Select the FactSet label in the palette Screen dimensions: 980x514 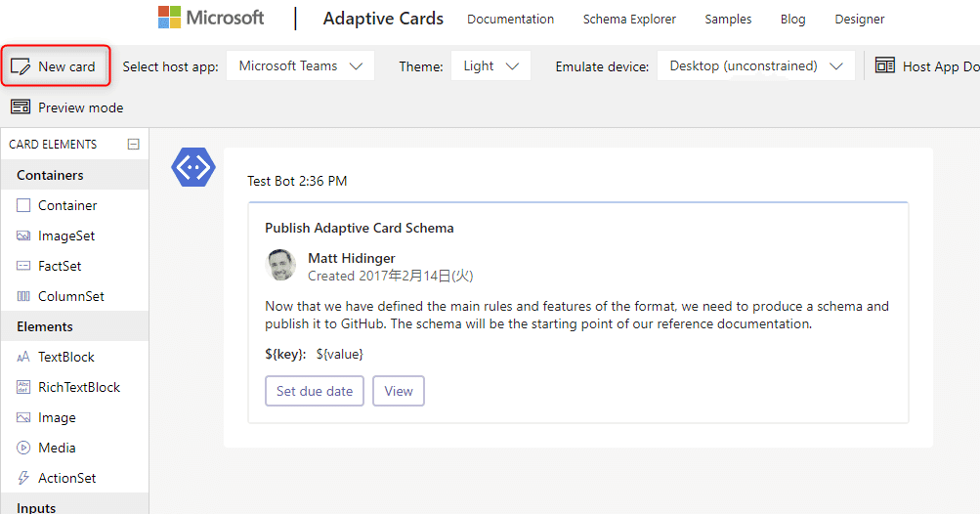coord(60,266)
